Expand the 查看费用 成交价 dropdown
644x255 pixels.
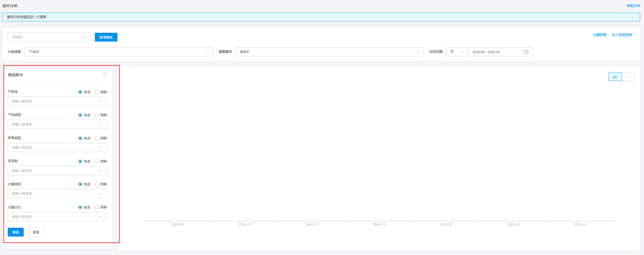tap(329, 52)
